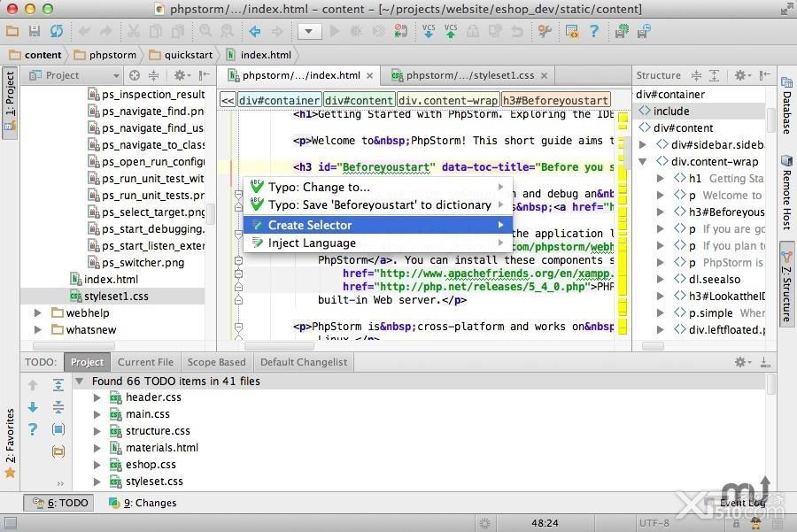Expand the whatsnew folder

[37, 330]
